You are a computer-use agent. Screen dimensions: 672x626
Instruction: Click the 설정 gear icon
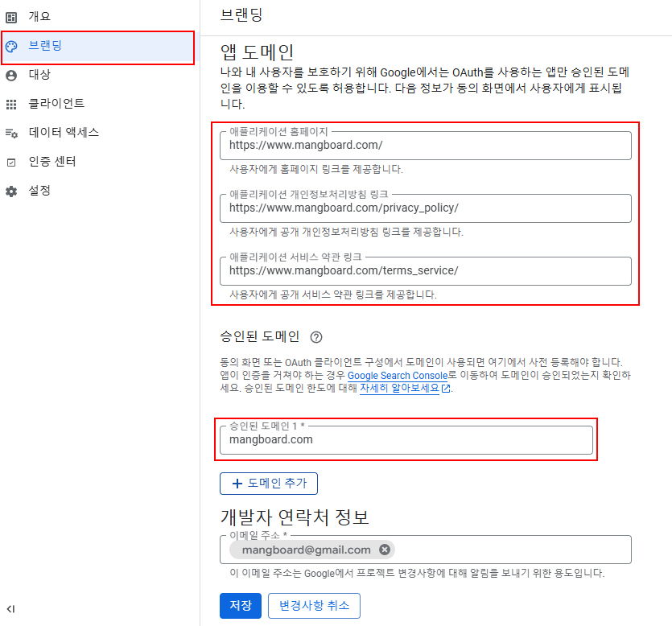tap(11, 192)
